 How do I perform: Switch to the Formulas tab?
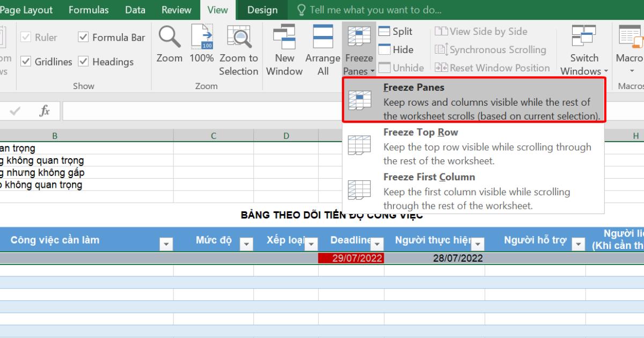coord(89,10)
